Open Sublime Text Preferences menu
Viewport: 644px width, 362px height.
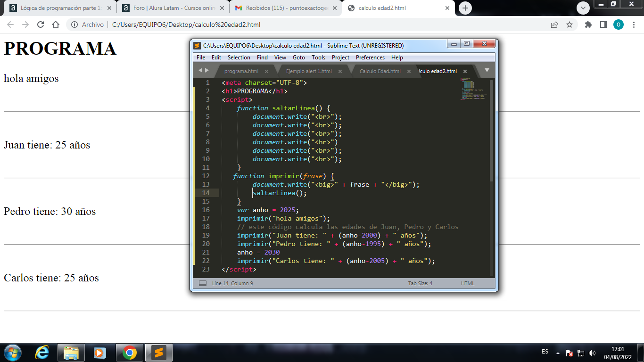tap(370, 58)
